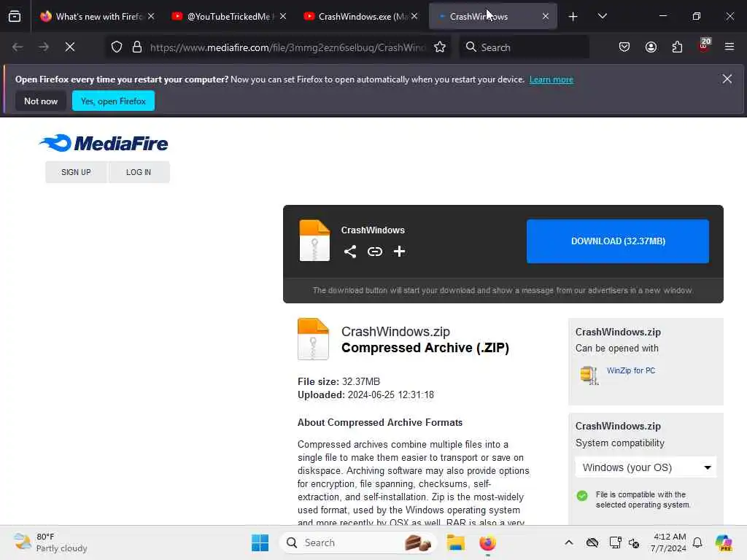Viewport: 747px width, 560px height.
Task: Open Firefox application hamburger menu
Action: (729, 47)
